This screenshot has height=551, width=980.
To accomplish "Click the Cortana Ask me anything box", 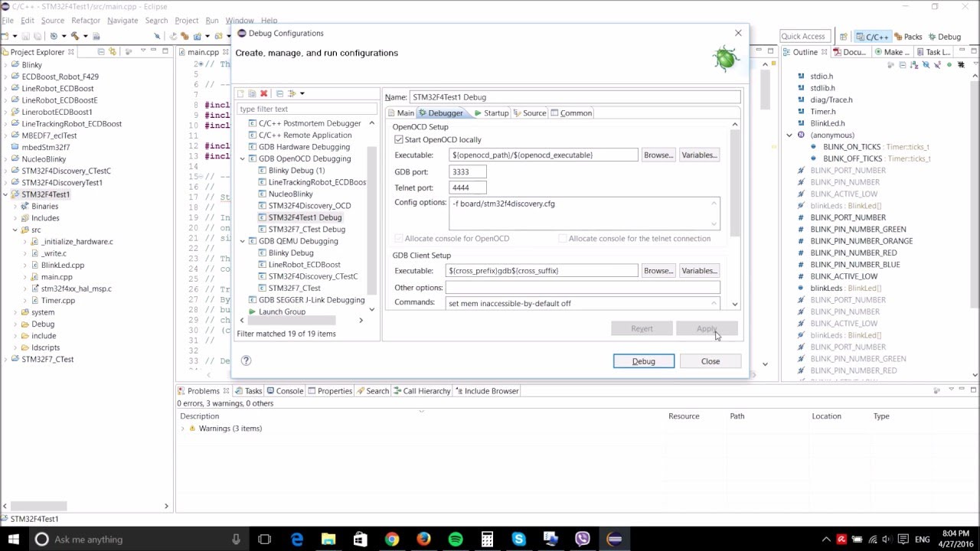I will [x=139, y=540].
